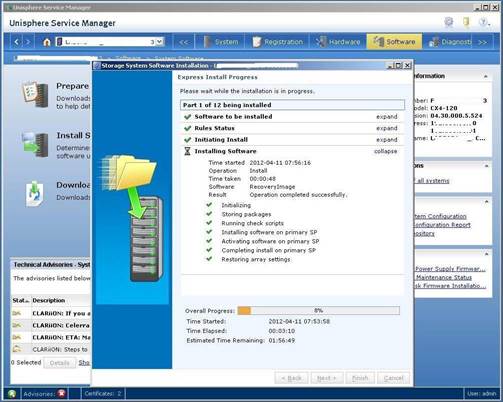Open the all systems link
The height and width of the screenshot is (402, 503).
(x=432, y=181)
